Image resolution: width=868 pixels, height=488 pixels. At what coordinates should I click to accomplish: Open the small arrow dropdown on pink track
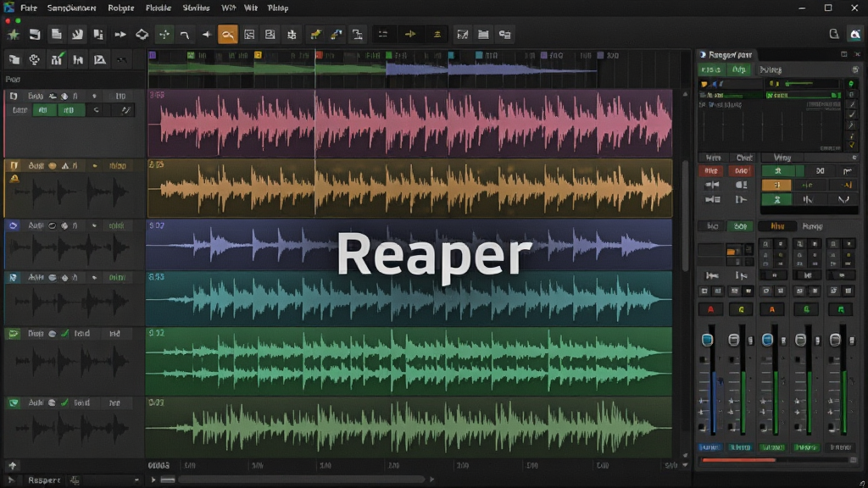pyautogui.click(x=94, y=97)
